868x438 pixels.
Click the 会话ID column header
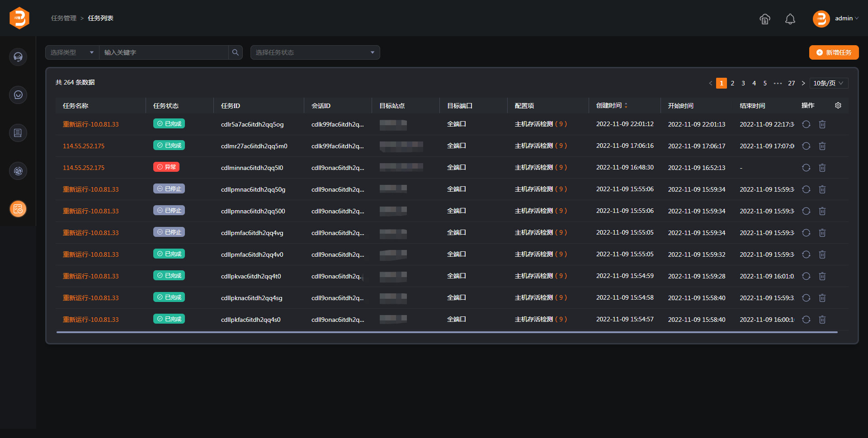pos(321,106)
